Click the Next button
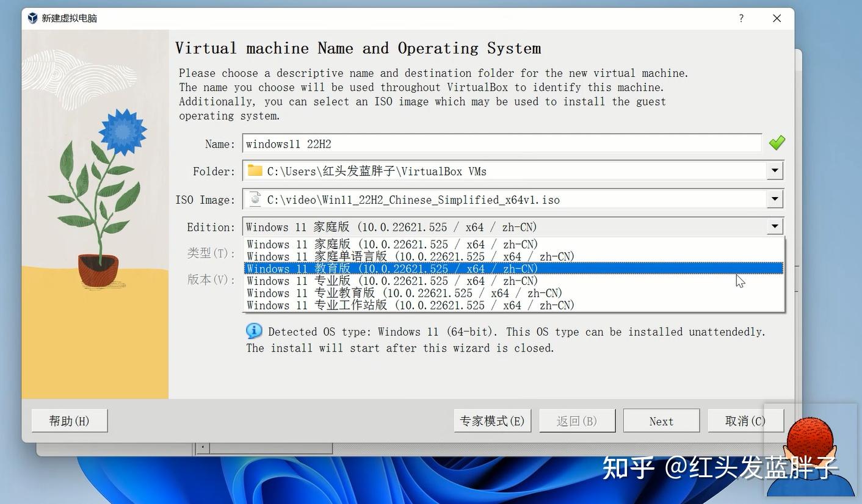 tap(661, 420)
